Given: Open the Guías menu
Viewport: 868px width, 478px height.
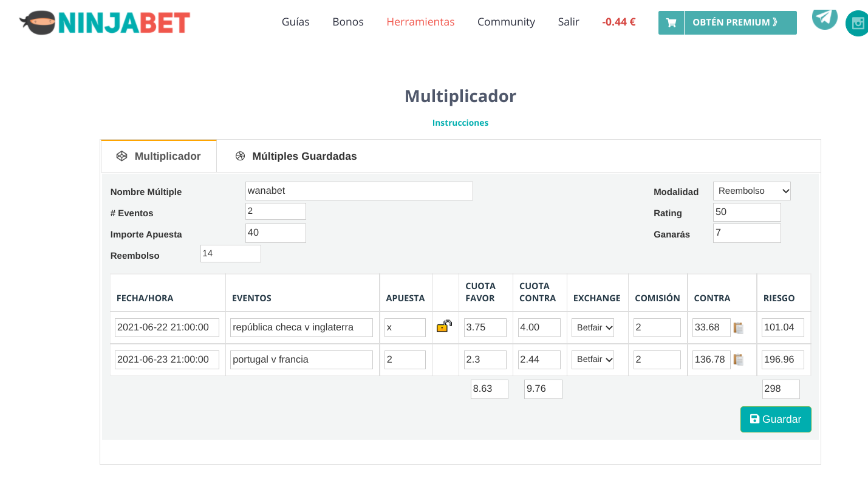Looking at the screenshot, I should coord(296,22).
